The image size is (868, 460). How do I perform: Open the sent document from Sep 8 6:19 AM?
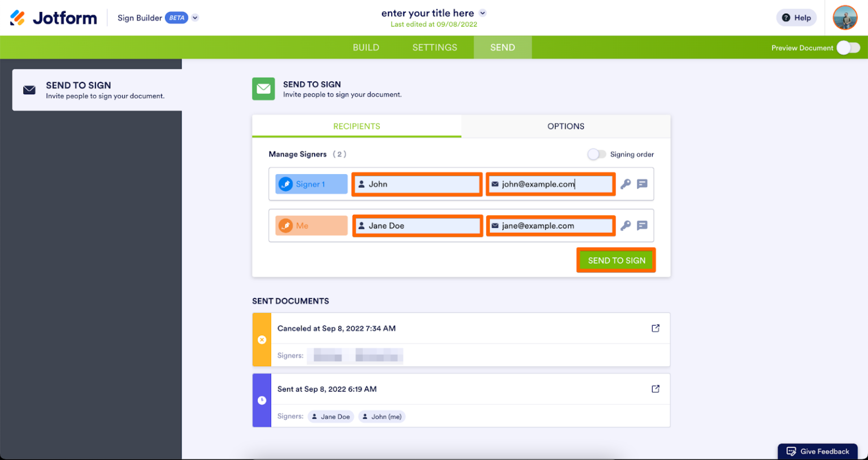[x=655, y=389]
